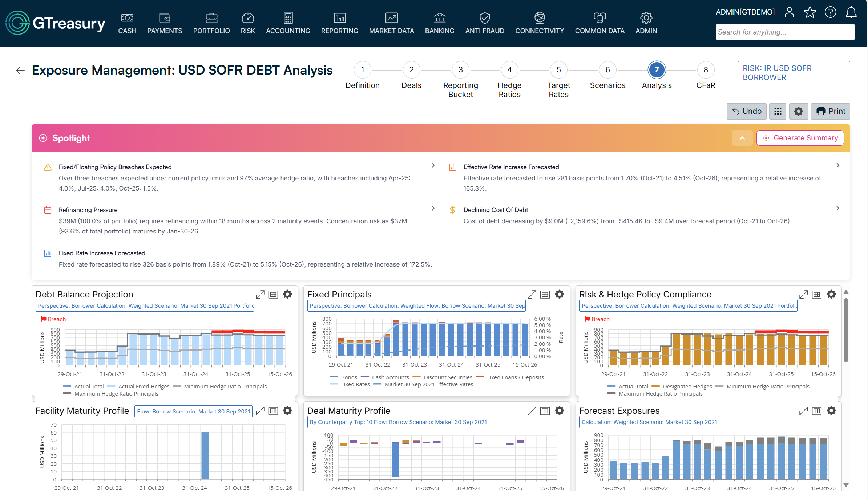Expand the Declining Cost Of Debt insight
This screenshot has height=500, width=868.
pyautogui.click(x=838, y=208)
